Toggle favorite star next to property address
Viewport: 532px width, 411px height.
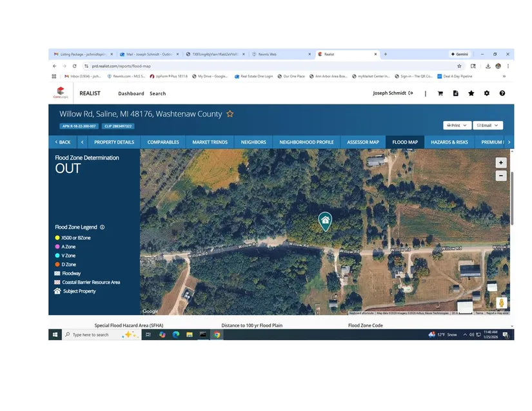(x=230, y=114)
